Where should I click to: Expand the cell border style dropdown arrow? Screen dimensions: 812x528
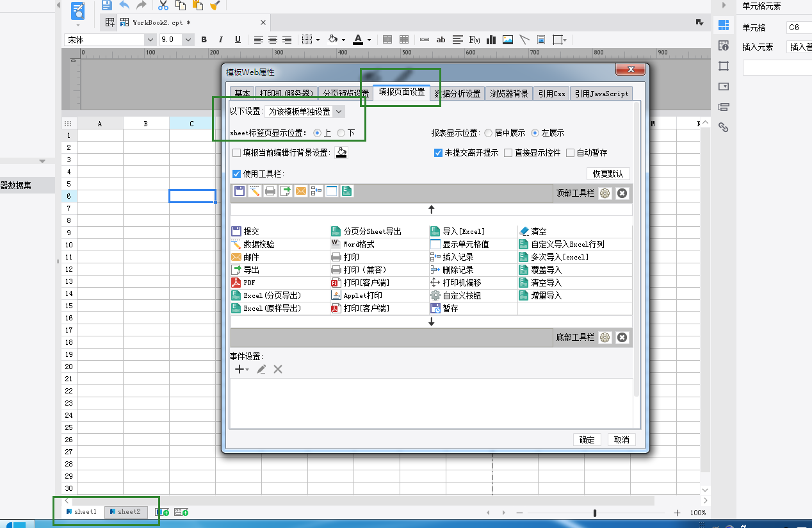click(318, 40)
